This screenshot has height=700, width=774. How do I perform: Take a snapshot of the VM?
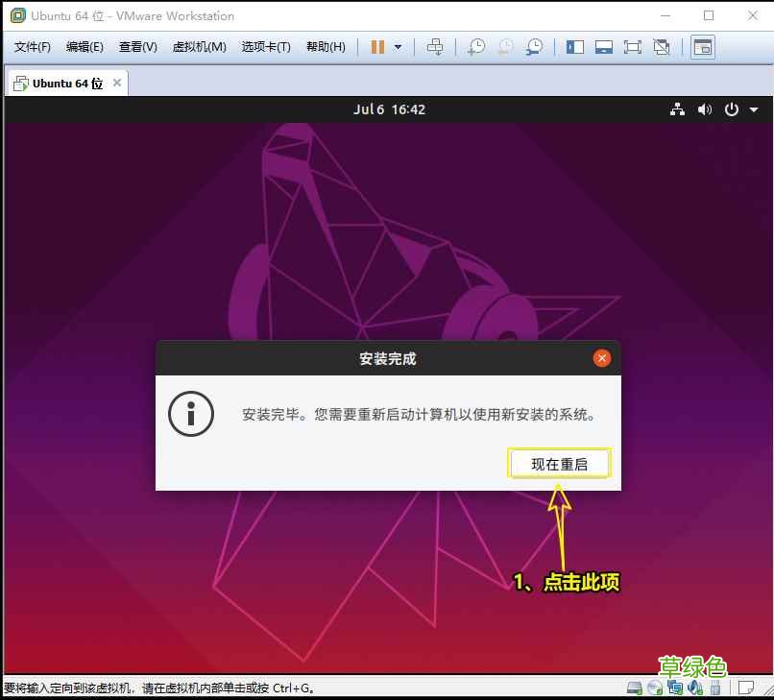pyautogui.click(x=476, y=47)
